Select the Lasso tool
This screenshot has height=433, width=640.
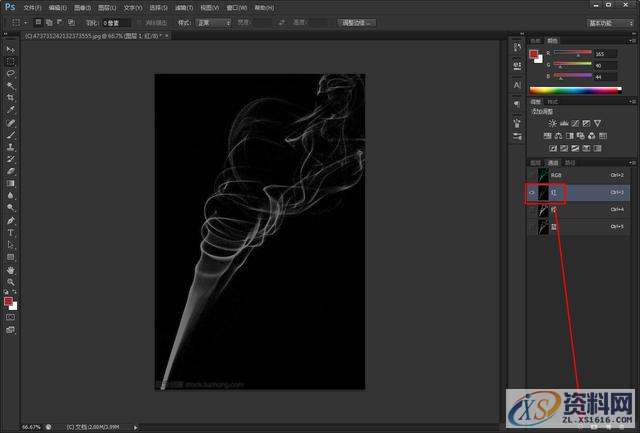point(11,73)
